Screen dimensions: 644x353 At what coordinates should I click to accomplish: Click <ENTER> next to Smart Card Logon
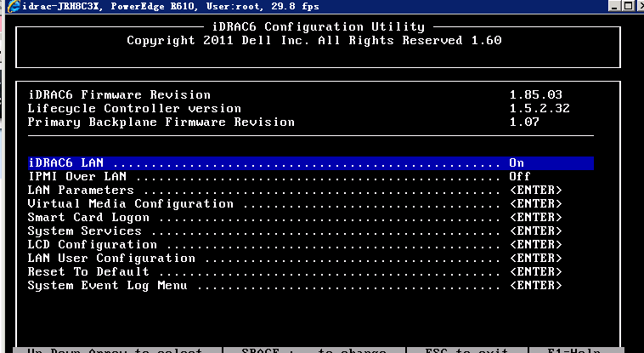click(535, 217)
